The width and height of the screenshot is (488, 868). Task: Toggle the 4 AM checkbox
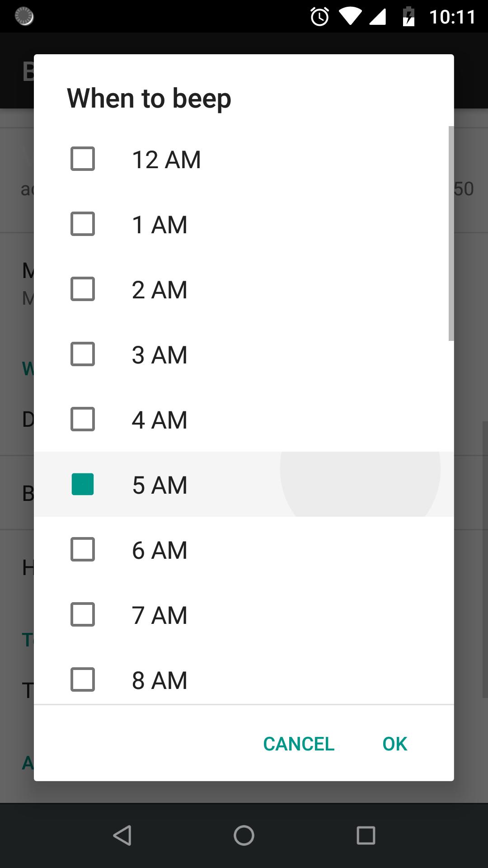point(83,420)
